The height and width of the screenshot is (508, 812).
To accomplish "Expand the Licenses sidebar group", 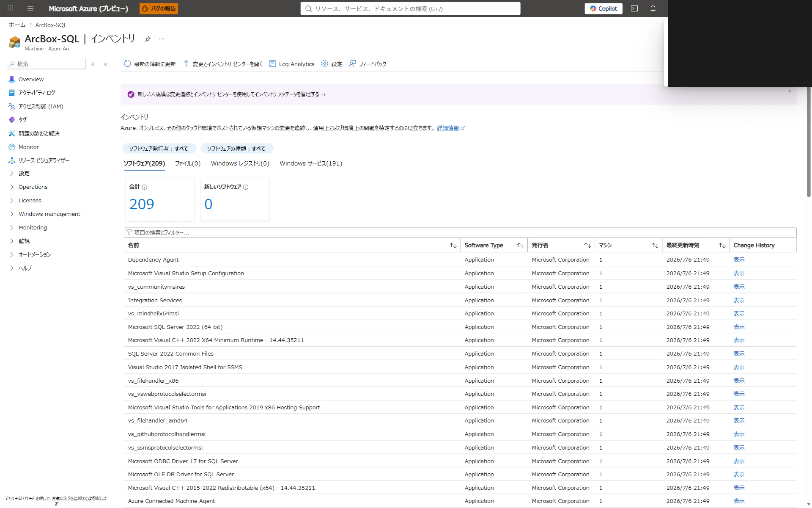I will point(30,200).
